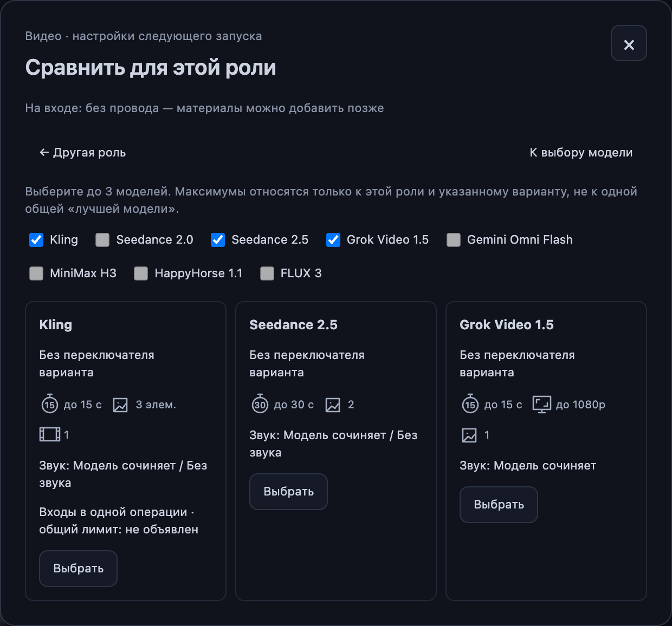Click the 3 элем. text in Kling card
The image size is (672, 626).
coord(156,405)
